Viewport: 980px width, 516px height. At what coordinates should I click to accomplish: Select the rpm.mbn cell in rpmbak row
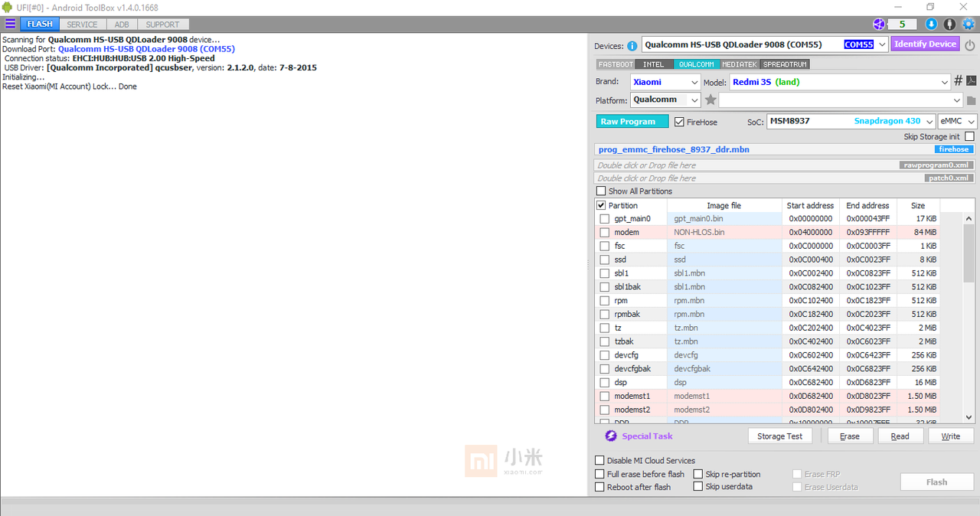click(725, 314)
